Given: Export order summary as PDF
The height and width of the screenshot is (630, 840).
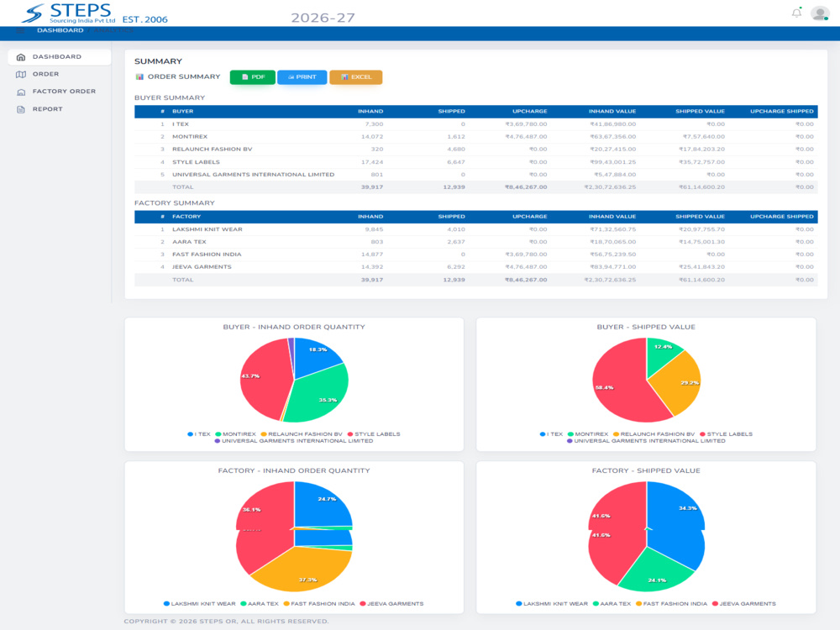Looking at the screenshot, I should click(252, 77).
